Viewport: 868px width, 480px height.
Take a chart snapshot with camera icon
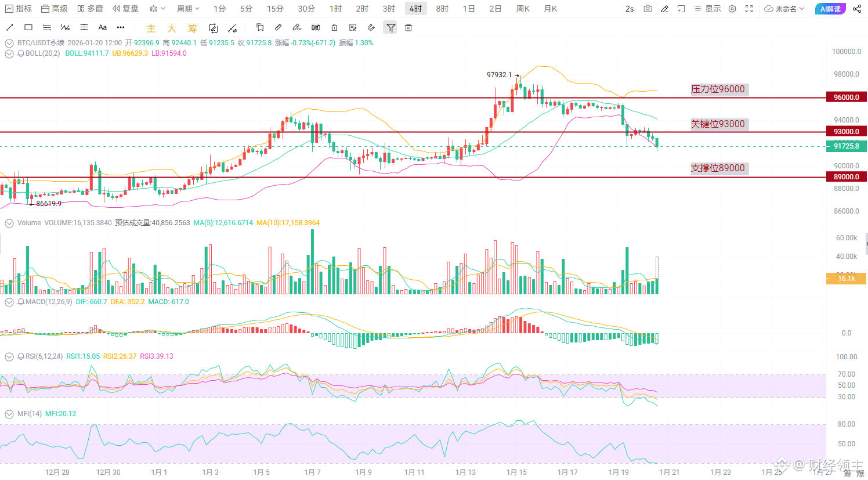click(648, 9)
